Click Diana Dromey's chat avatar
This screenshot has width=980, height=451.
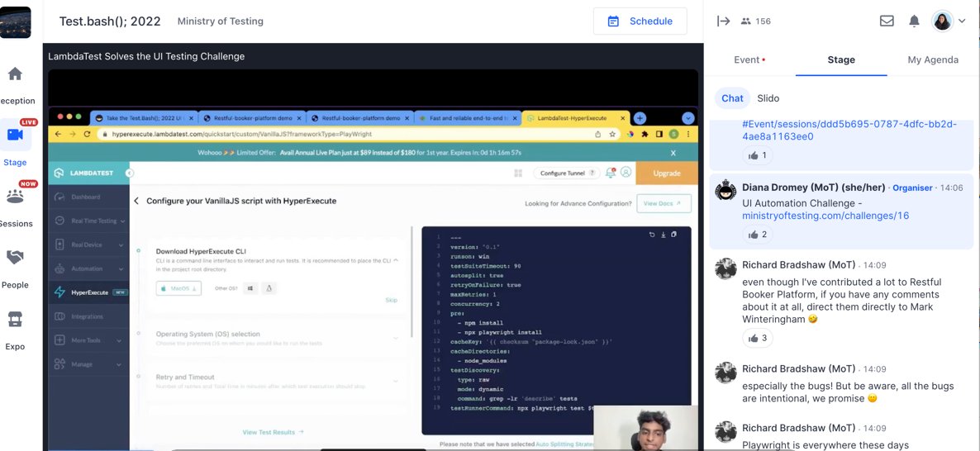coord(725,191)
